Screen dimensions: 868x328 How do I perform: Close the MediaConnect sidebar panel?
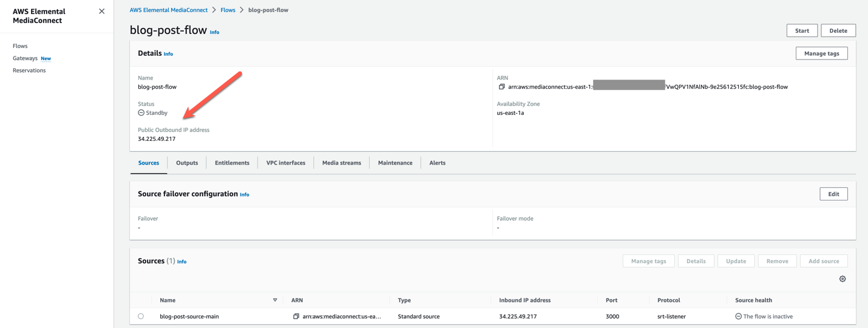click(101, 11)
